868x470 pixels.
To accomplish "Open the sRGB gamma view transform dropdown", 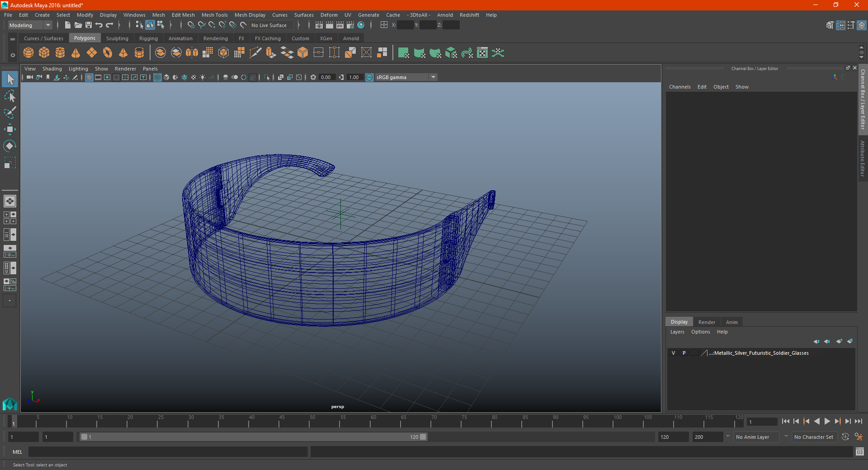I will [x=406, y=77].
